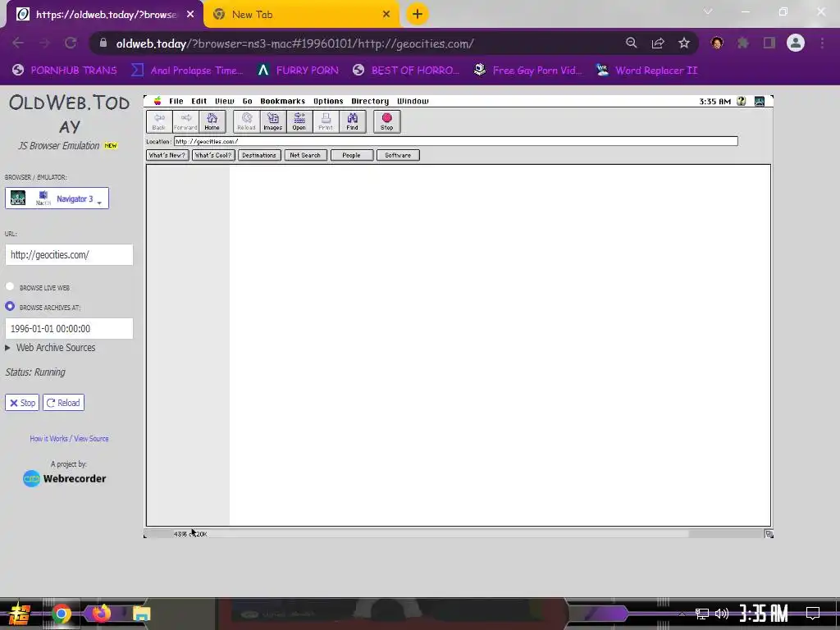
Task: Load images with the Images toolbar icon
Action: point(272,121)
